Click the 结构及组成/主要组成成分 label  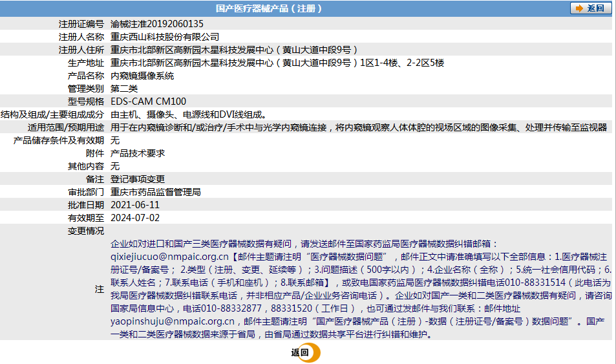pos(52,114)
